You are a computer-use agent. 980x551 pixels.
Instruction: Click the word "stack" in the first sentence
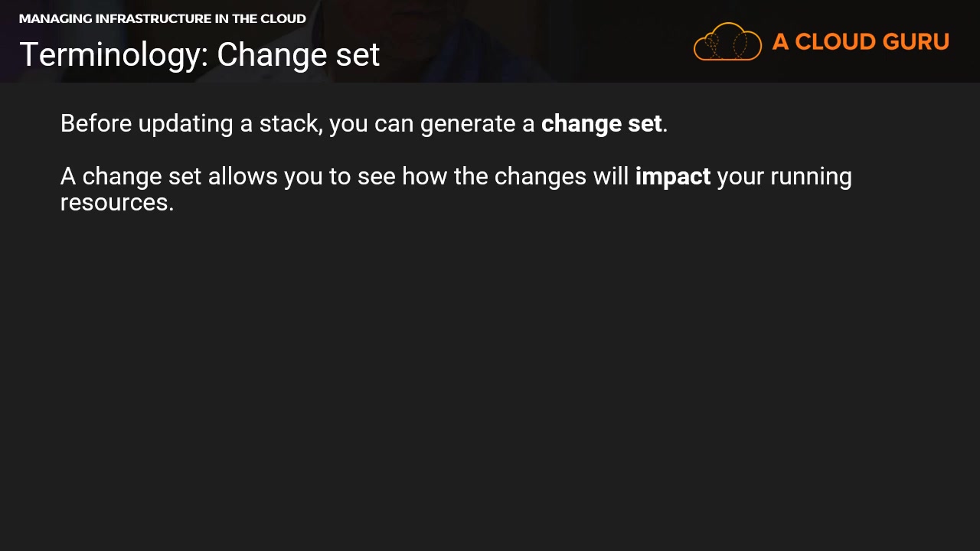[x=290, y=124]
